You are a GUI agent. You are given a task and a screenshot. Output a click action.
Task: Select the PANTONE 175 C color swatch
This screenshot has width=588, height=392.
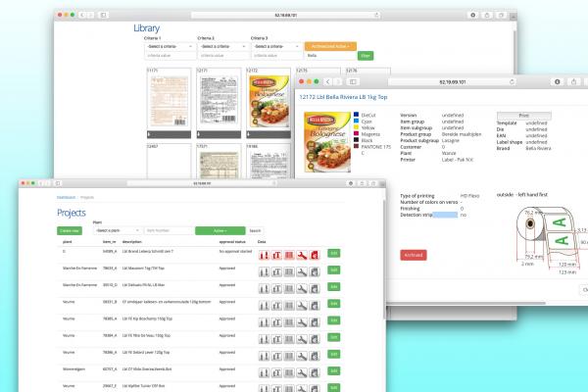coord(357,146)
